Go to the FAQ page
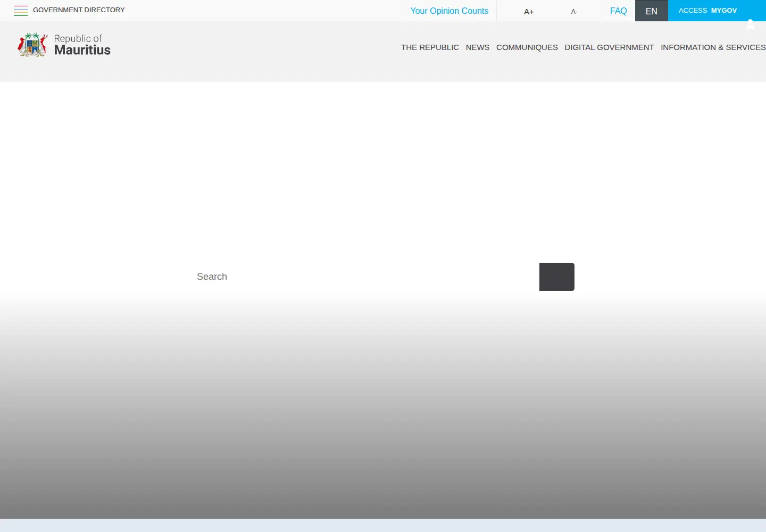The image size is (766, 532). pyautogui.click(x=618, y=11)
